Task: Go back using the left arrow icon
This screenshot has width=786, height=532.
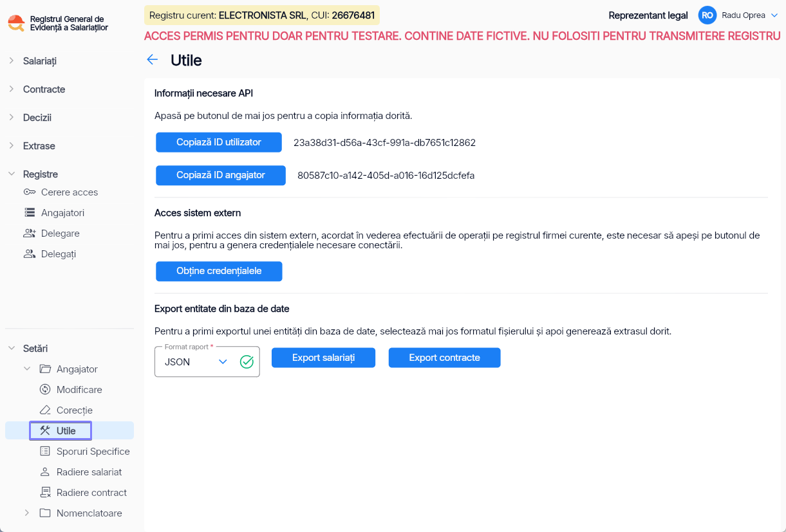Action: pos(152,60)
